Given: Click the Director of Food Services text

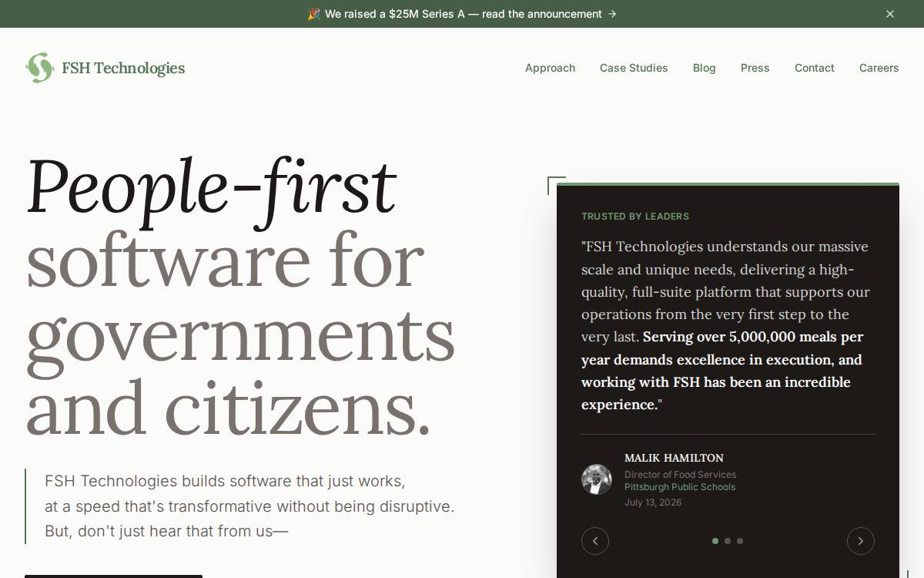Looking at the screenshot, I should [680, 475].
